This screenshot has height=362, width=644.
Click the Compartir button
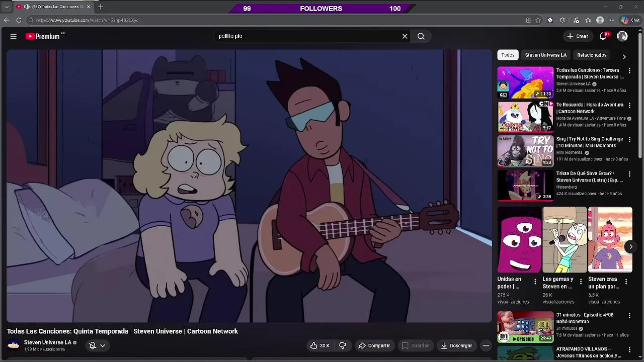pos(374,345)
